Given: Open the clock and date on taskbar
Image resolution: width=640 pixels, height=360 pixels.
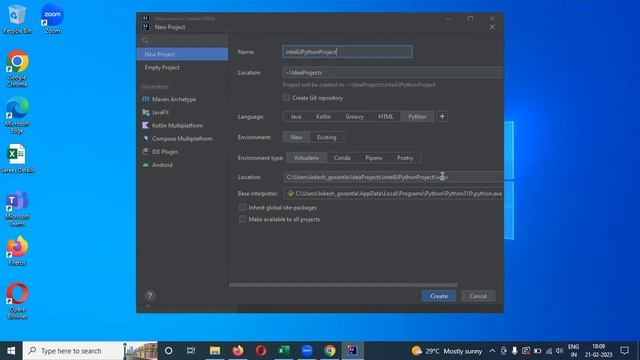Looking at the screenshot, I should [598, 351].
